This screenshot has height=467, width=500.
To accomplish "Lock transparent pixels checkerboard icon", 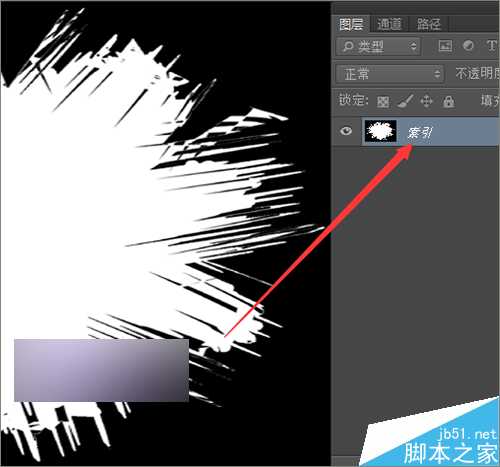I will point(383,101).
